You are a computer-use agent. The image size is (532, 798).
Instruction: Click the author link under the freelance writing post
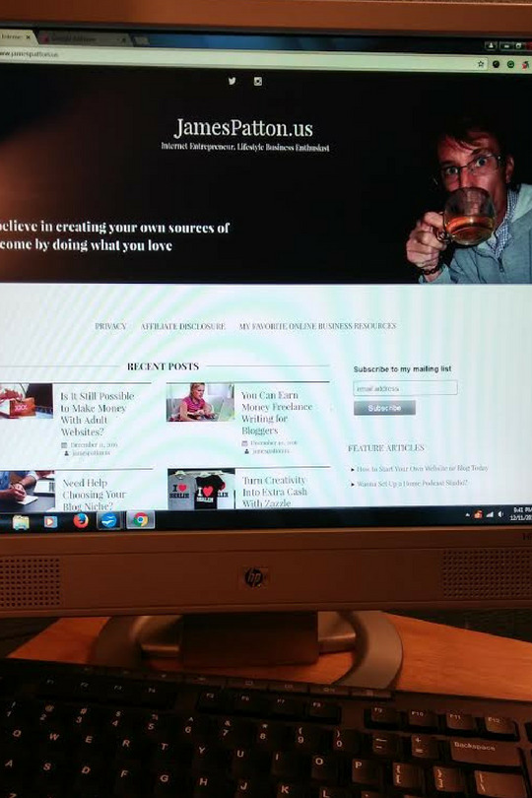271,451
